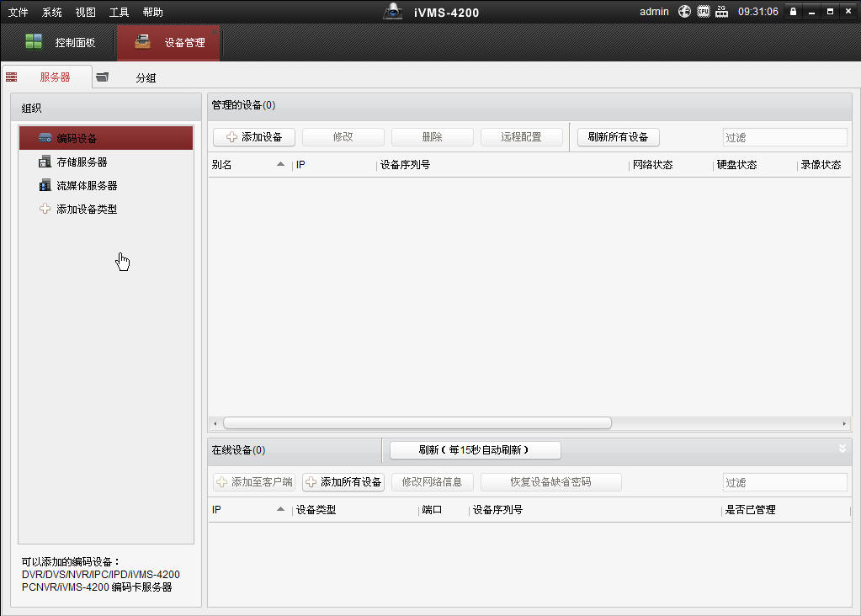Viewport: 861px width, 616px height.
Task: Click the 过滤 filter input field
Action: coord(784,136)
